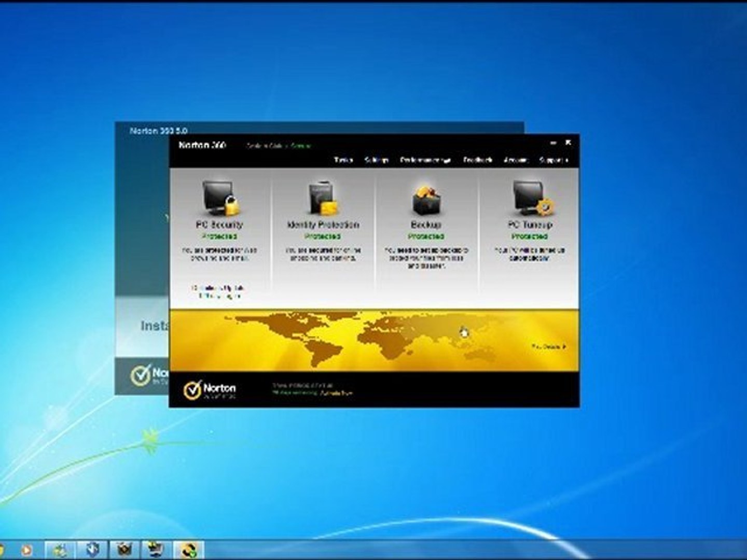The height and width of the screenshot is (560, 747).
Task: Open the Account menu
Action: (515, 160)
